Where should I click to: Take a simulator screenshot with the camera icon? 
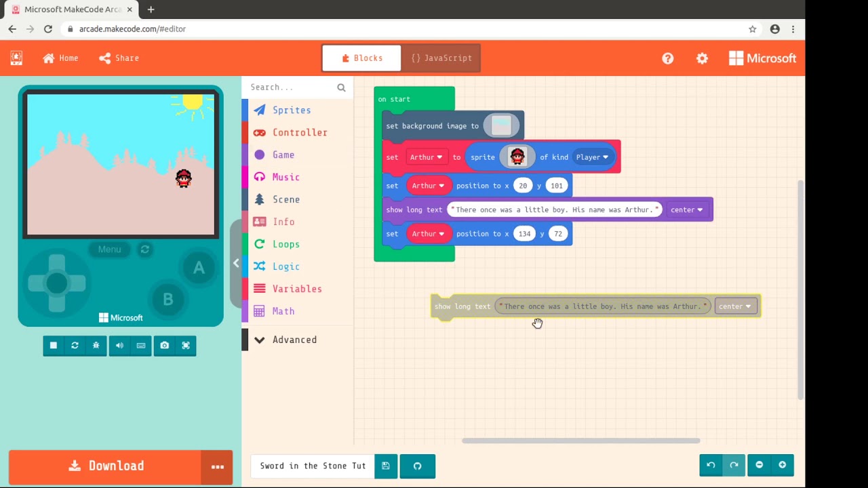165,346
